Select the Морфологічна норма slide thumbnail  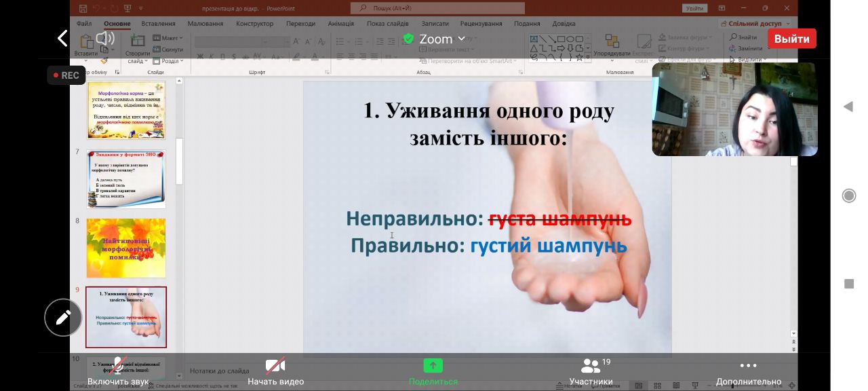click(x=126, y=110)
